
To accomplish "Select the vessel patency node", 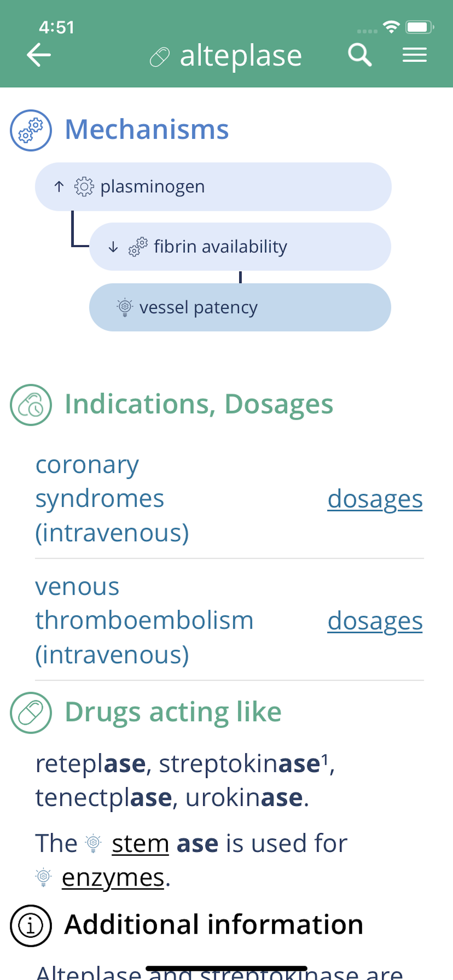I will click(240, 307).
